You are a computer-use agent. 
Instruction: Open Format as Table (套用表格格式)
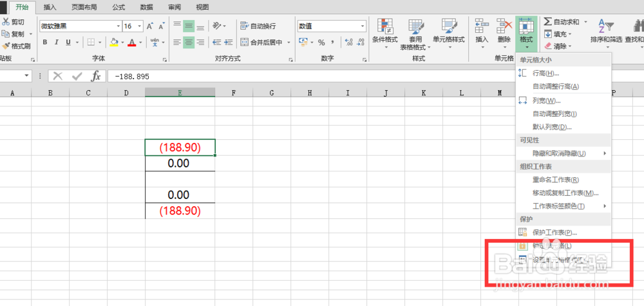coord(416,33)
